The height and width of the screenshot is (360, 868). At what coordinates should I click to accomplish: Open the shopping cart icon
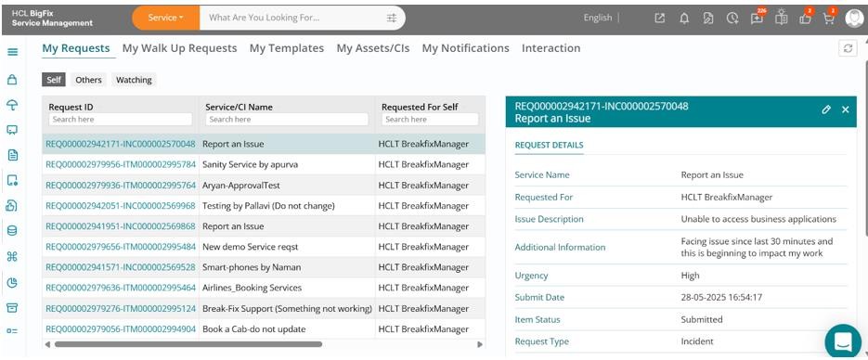pyautogui.click(x=829, y=19)
